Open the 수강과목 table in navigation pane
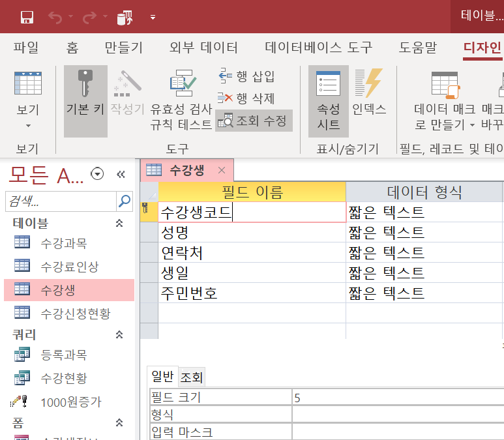The width and height of the screenshot is (504, 440). point(63,243)
